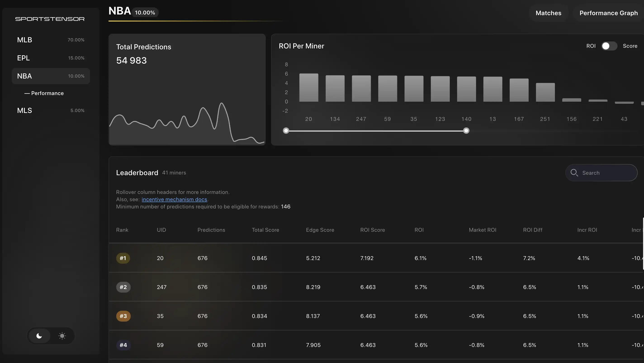Click the #1 gold rank badge

[123, 258]
